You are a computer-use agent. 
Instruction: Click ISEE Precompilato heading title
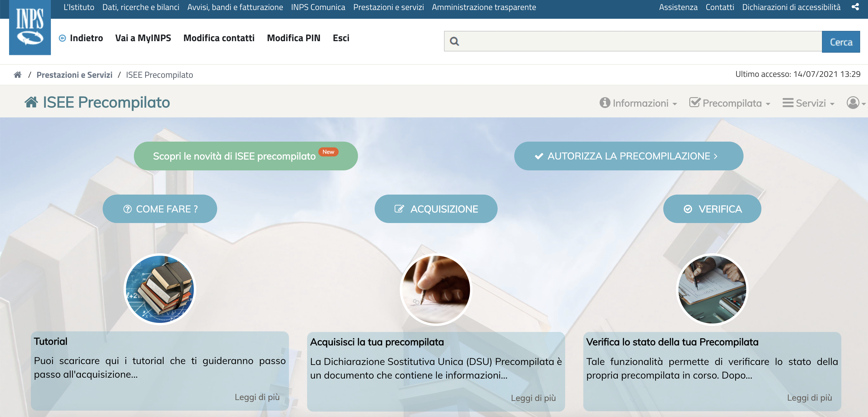(107, 102)
